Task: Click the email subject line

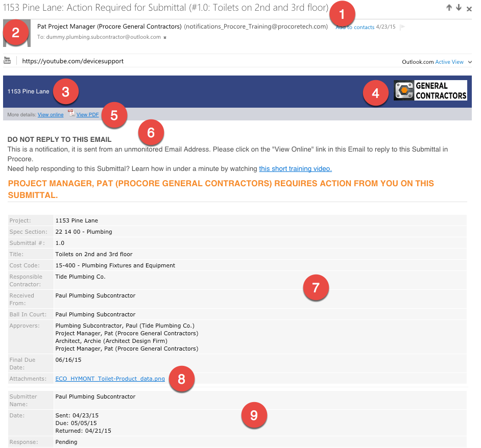Action: point(163,8)
